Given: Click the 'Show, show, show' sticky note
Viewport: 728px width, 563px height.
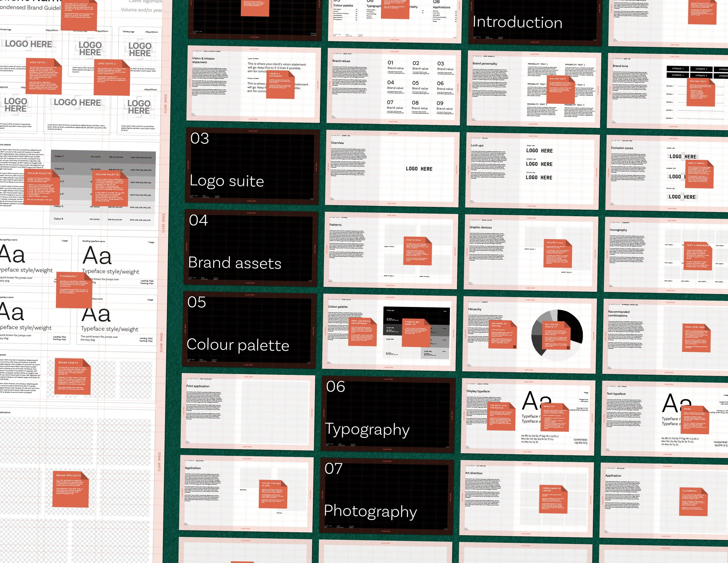Looking at the screenshot, I should [696, 337].
